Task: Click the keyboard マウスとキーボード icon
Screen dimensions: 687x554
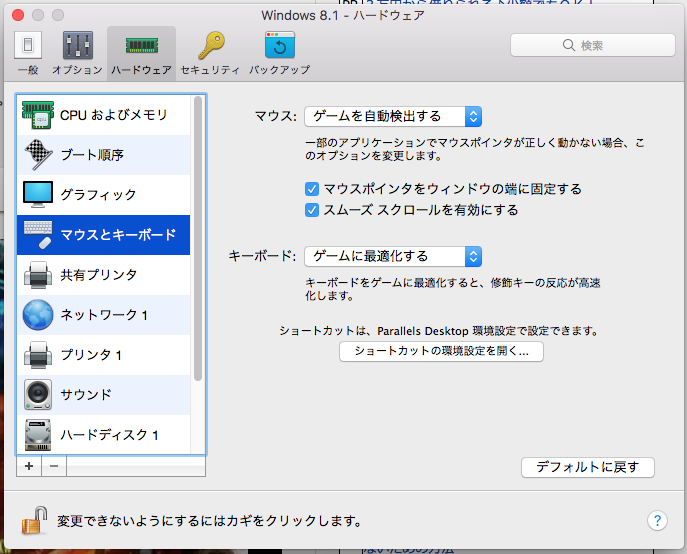Action: [38, 235]
